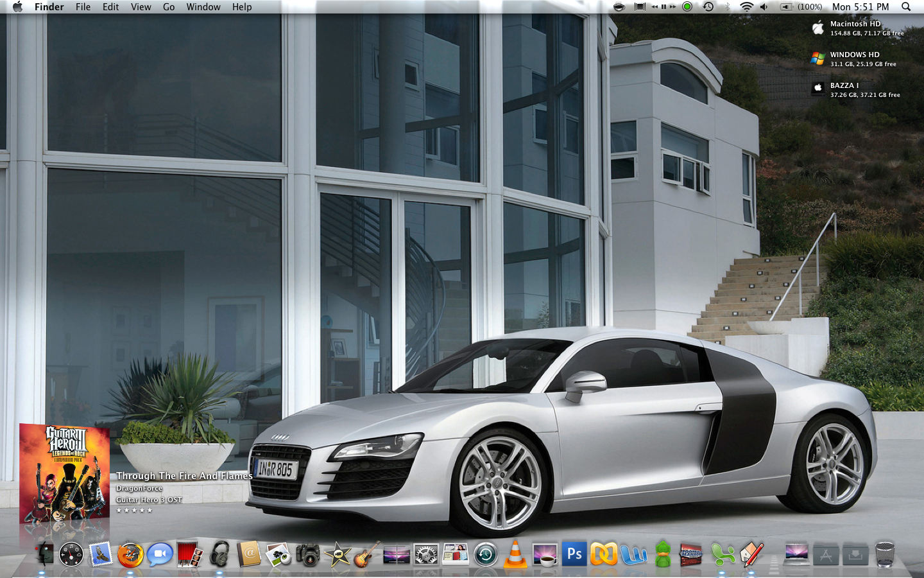Select the Macintosh HD desktop drive

click(x=857, y=28)
